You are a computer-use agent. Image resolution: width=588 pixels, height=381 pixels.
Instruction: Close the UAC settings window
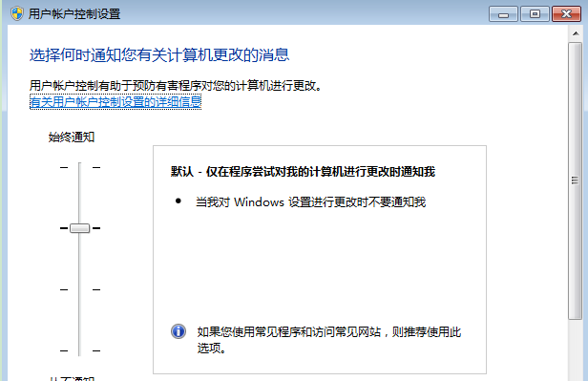point(566,14)
